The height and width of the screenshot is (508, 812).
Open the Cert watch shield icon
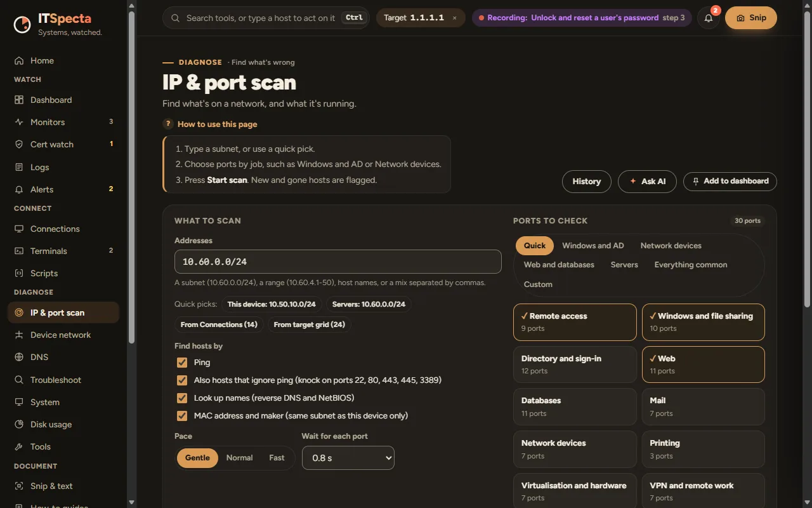coord(19,145)
